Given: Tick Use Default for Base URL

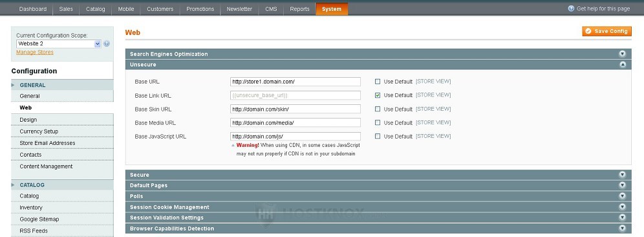Looking at the screenshot, I should pyautogui.click(x=378, y=82).
